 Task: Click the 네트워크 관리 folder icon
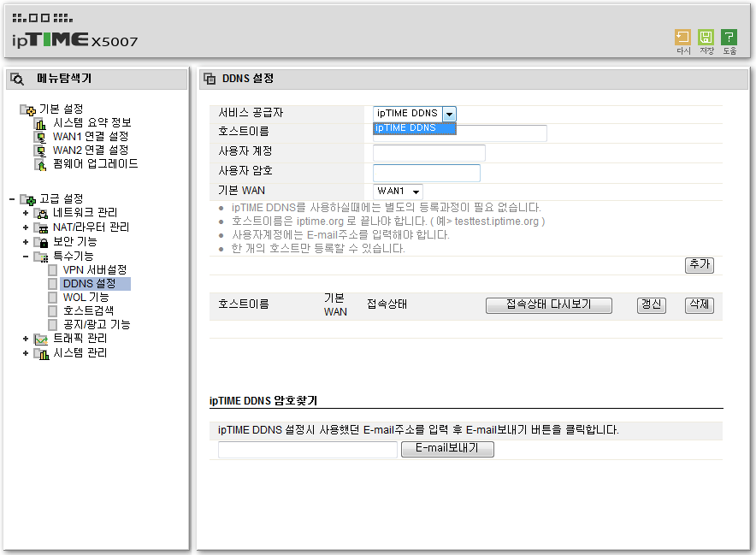(x=41, y=213)
